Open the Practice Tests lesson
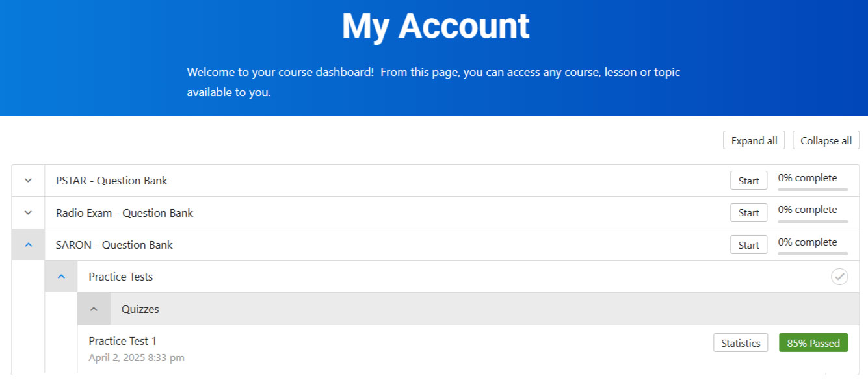 pos(121,277)
